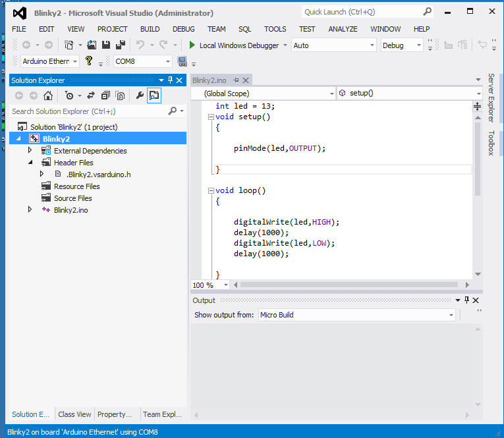Open the PROJECT menu

[x=112, y=29]
